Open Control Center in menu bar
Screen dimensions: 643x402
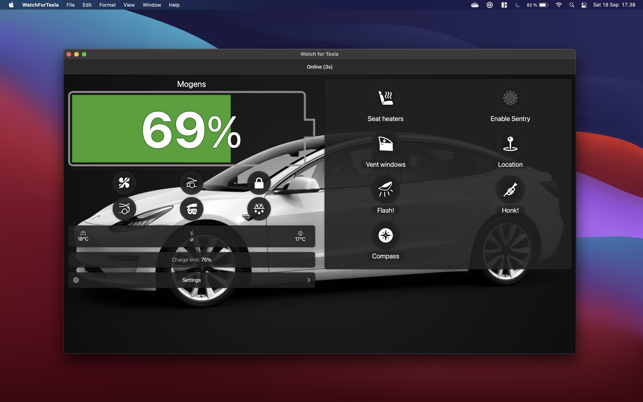[x=584, y=5]
